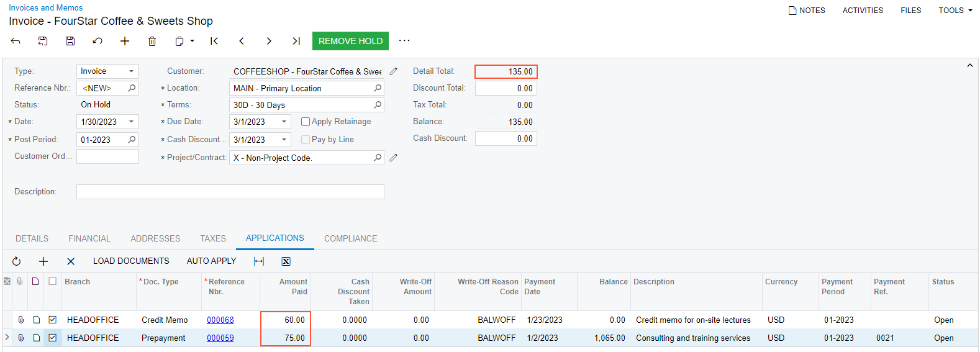Viewport: 980px width, 352px height.
Task: Click the Description input field
Action: click(x=230, y=192)
